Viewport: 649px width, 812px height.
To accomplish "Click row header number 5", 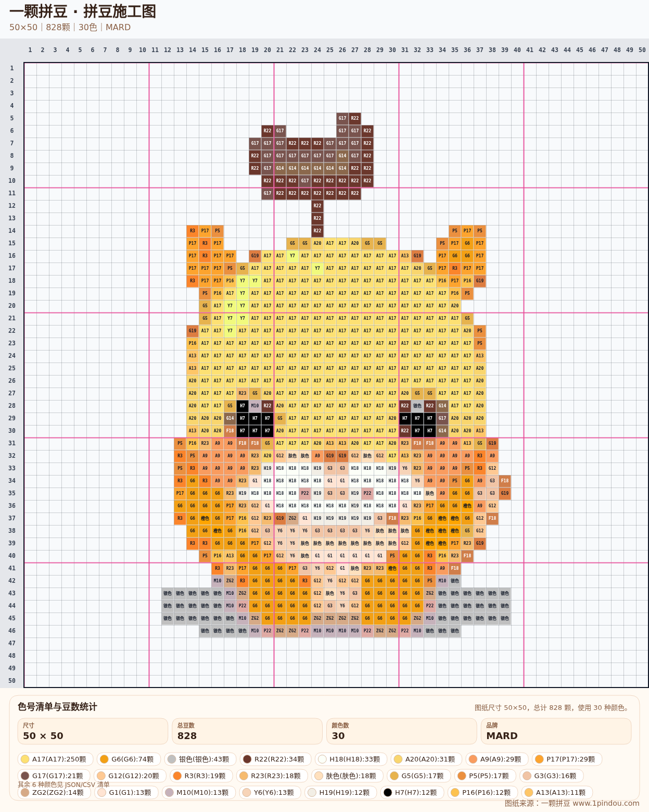I will pyautogui.click(x=12, y=118).
